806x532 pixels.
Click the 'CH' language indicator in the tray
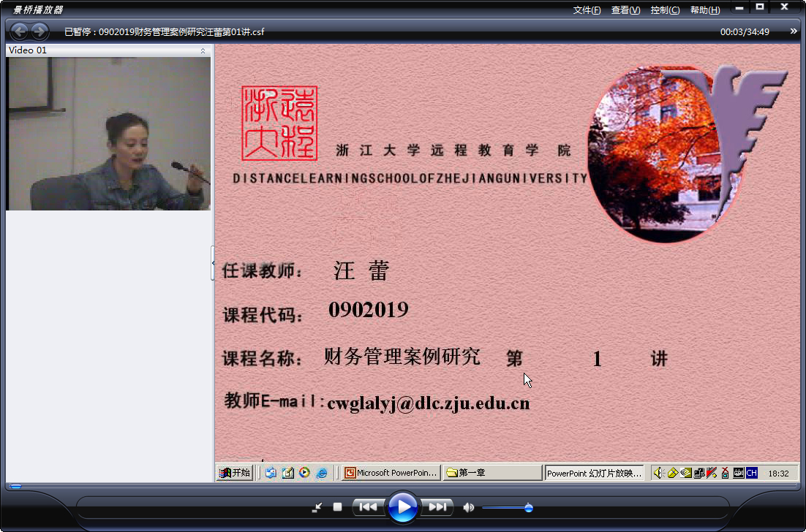coord(752,473)
